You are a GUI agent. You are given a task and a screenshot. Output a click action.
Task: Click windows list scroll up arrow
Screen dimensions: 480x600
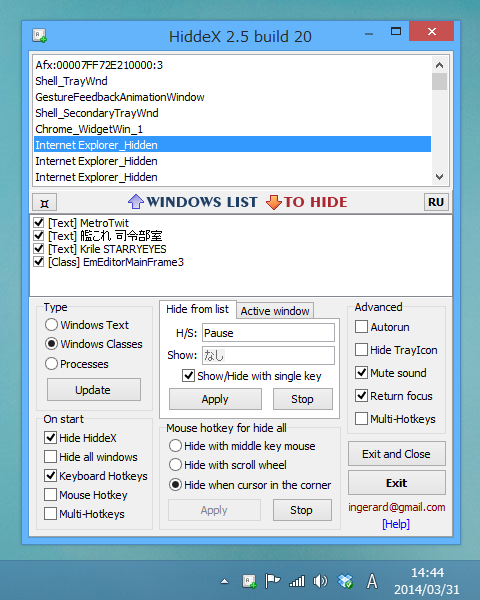pyautogui.click(x=439, y=65)
